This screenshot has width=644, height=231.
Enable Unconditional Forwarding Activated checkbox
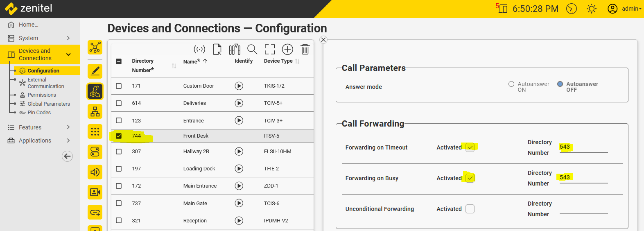pos(470,209)
